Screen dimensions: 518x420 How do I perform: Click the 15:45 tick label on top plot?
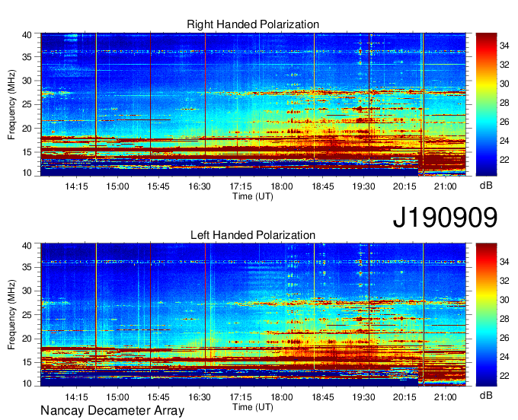coord(158,186)
